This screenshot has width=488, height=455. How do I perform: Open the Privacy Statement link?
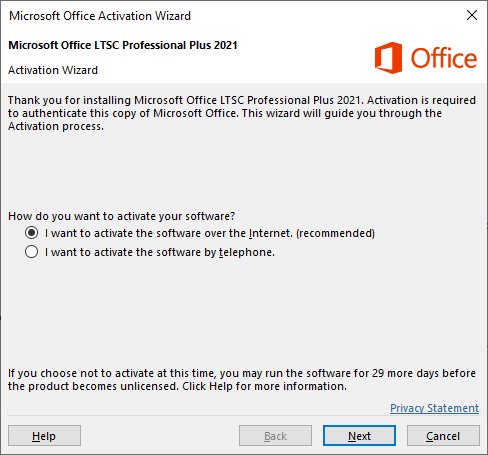(x=434, y=408)
